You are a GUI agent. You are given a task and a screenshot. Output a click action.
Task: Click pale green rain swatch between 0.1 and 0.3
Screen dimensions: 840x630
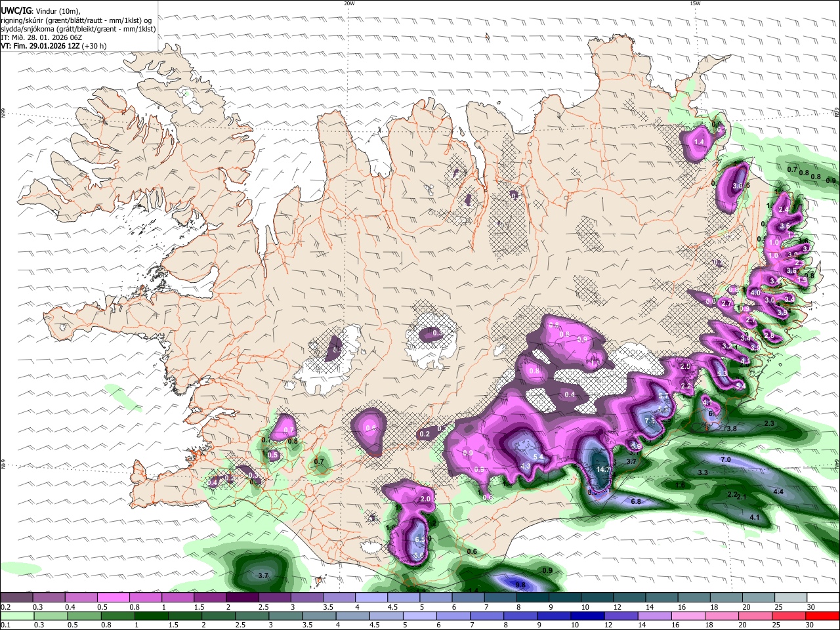pyautogui.click(x=17, y=616)
